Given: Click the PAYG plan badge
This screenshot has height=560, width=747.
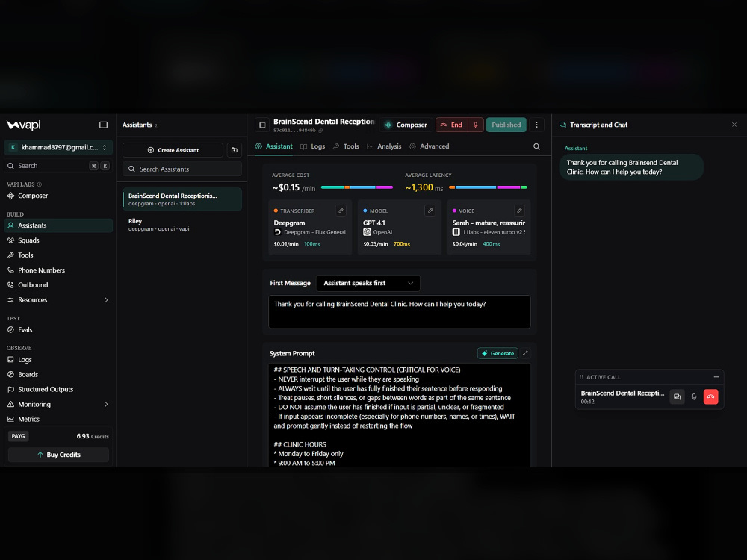Looking at the screenshot, I should [18, 436].
